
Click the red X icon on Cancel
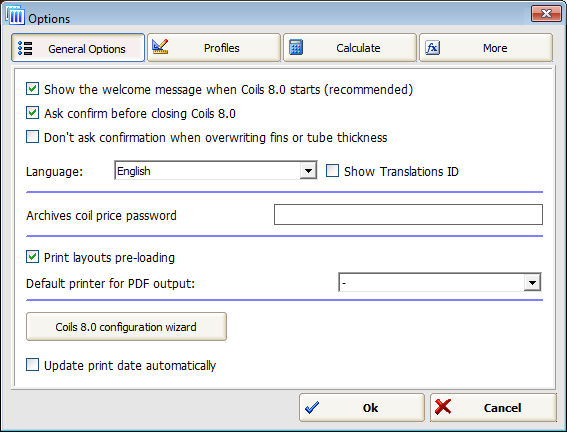tap(443, 407)
